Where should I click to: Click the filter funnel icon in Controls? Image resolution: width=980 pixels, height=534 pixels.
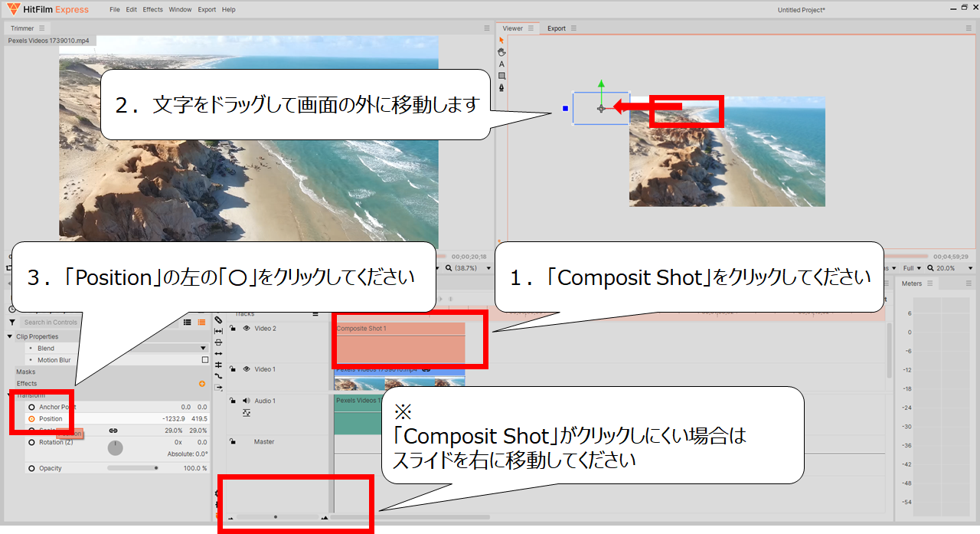(11, 323)
